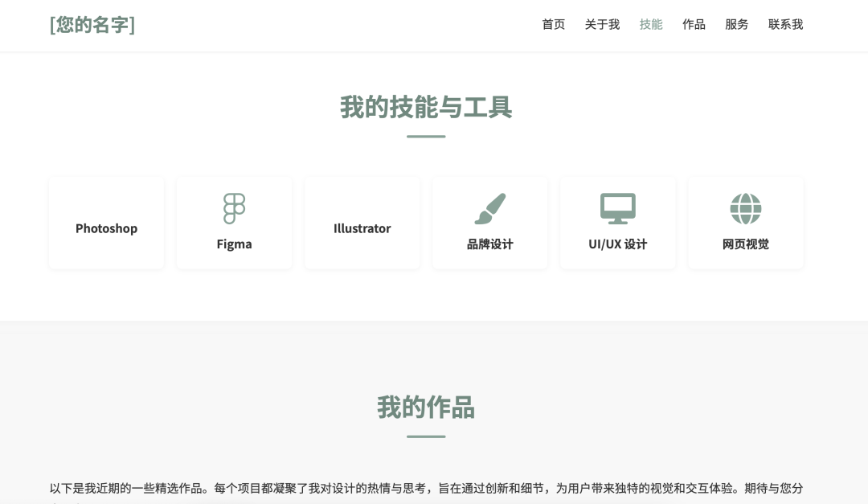Select the Illustrator skill card
868x504 pixels.
click(x=362, y=223)
